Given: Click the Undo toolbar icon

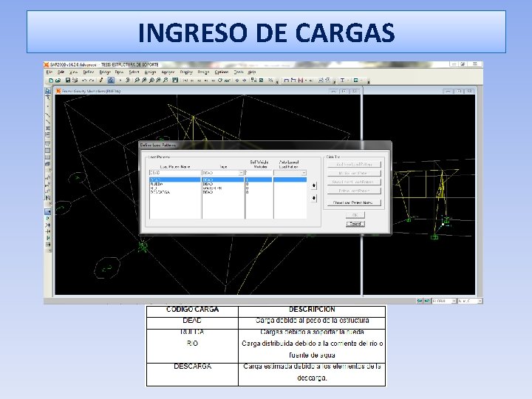Looking at the screenshot, I should coord(84,81).
